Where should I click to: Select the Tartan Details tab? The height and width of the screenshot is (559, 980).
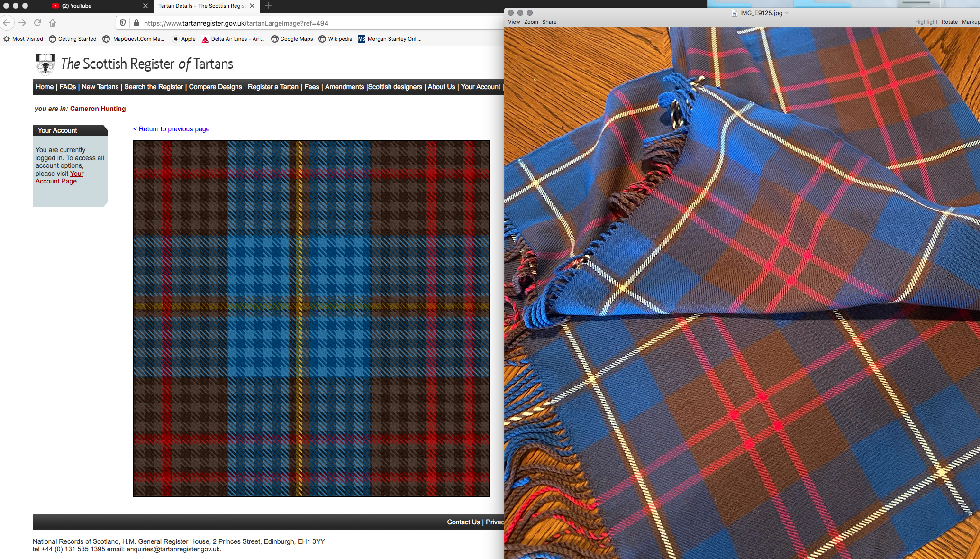pos(201,6)
